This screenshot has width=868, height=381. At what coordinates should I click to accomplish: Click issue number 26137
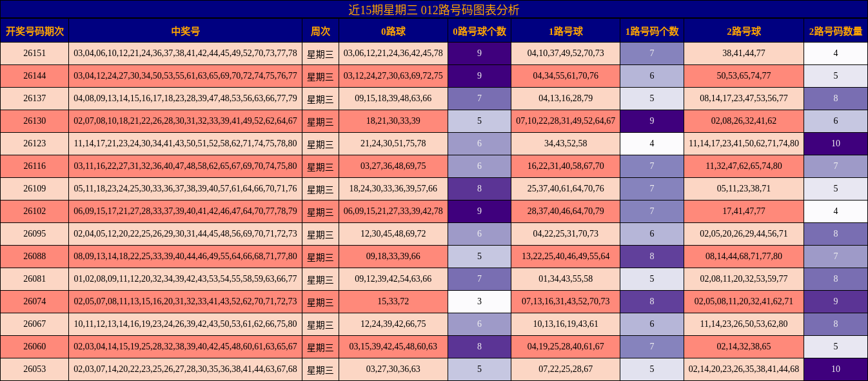point(35,99)
